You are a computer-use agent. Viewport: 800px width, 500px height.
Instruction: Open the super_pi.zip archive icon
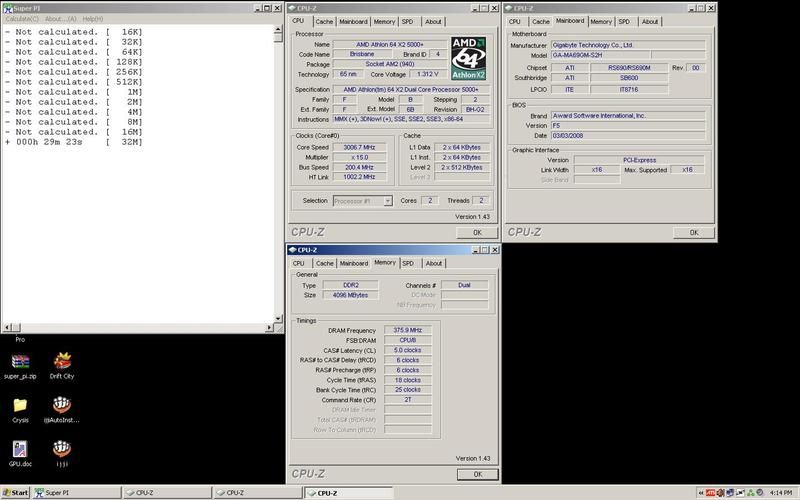tap(20, 362)
